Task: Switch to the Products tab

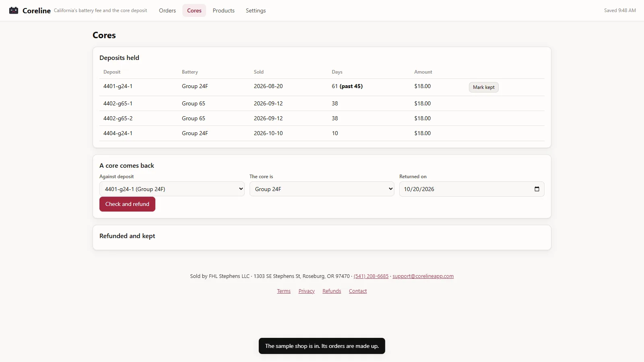Action: 223,10
